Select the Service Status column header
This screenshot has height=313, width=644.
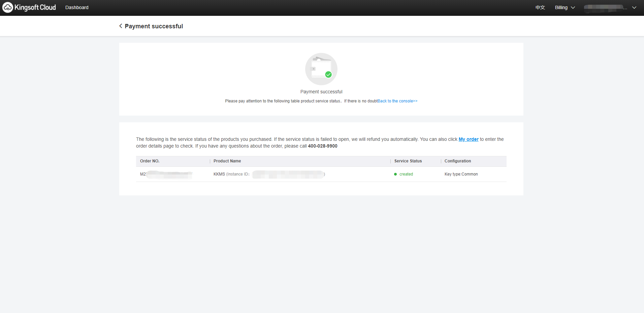click(x=408, y=161)
